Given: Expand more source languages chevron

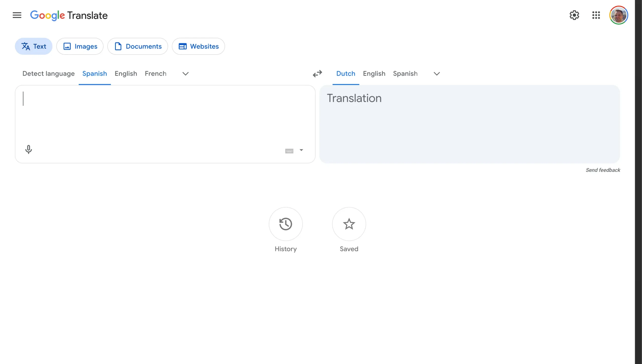Looking at the screenshot, I should pyautogui.click(x=186, y=74).
